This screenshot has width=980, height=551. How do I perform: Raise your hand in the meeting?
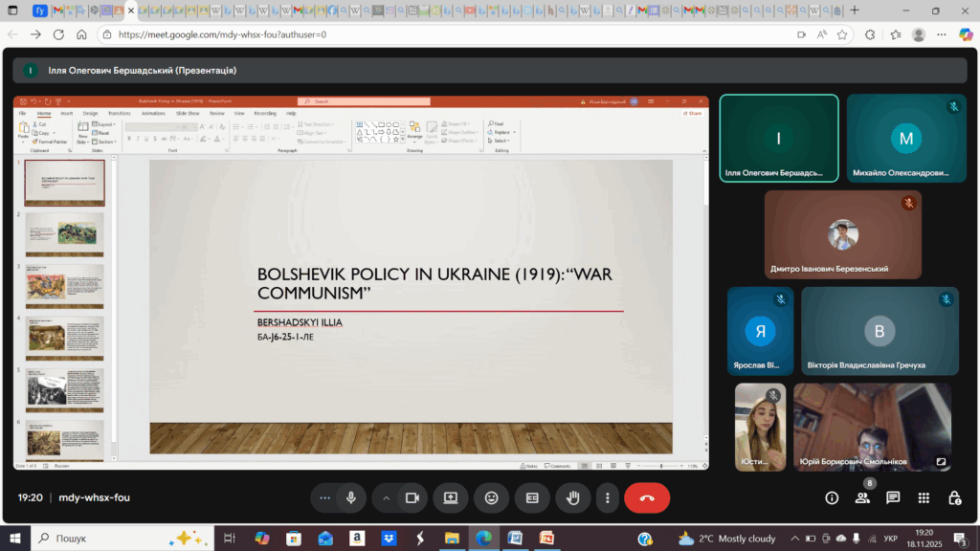pyautogui.click(x=573, y=497)
